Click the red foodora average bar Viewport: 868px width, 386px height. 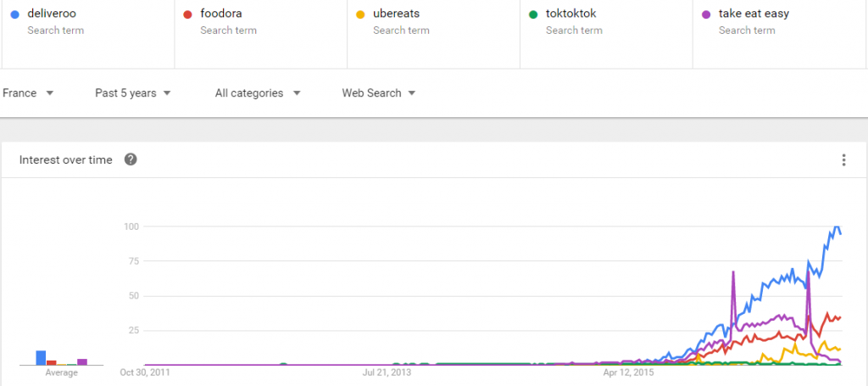52,363
